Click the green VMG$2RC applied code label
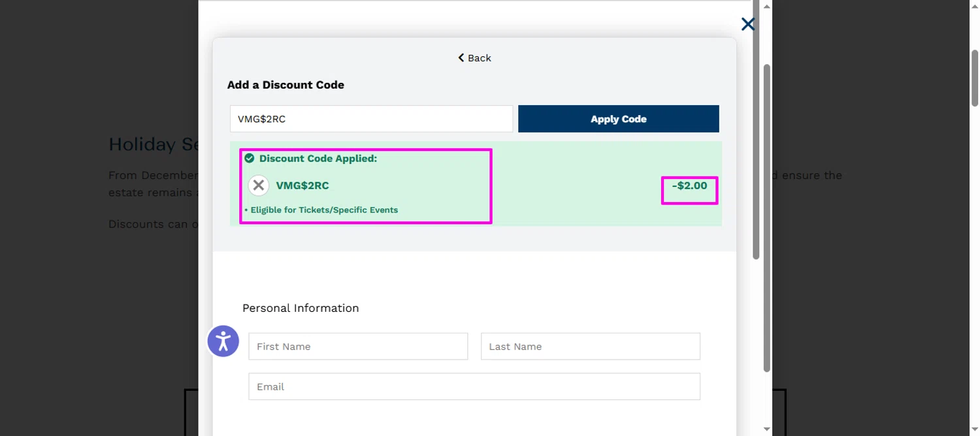Image resolution: width=980 pixels, height=436 pixels. 302,186
